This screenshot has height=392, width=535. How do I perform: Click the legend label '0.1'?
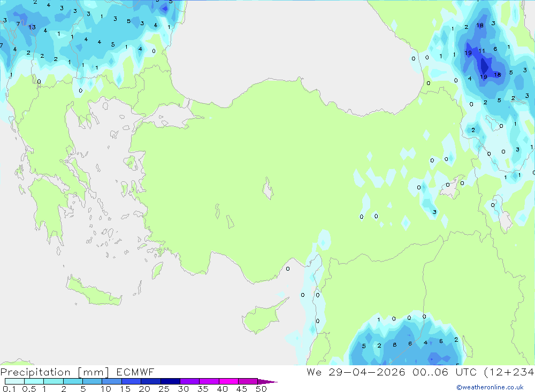(x=9, y=389)
